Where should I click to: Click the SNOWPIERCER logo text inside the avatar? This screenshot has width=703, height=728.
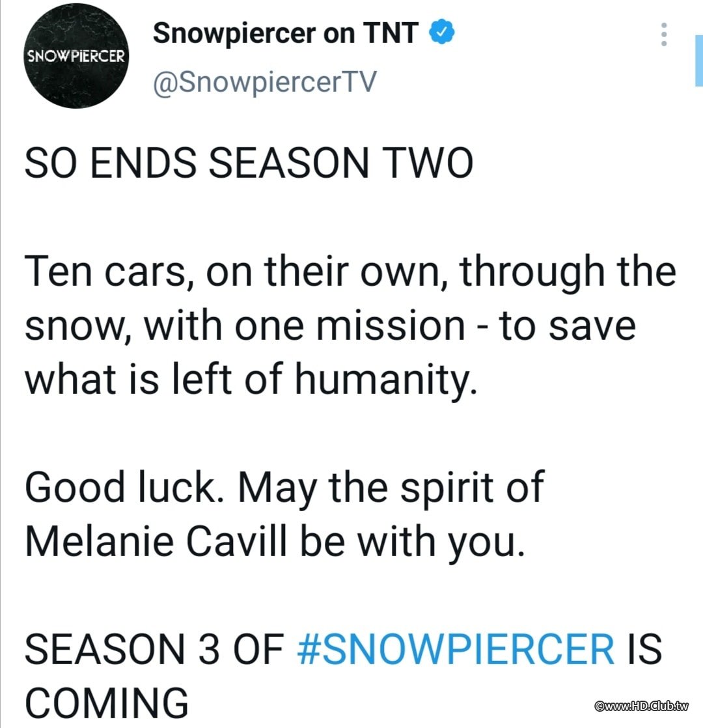[75, 56]
